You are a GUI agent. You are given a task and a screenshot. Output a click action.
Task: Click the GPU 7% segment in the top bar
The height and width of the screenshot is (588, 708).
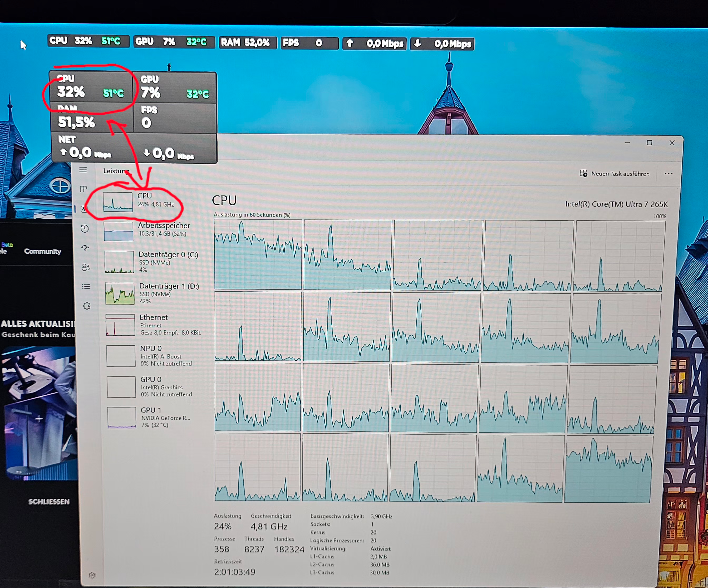pos(174,42)
